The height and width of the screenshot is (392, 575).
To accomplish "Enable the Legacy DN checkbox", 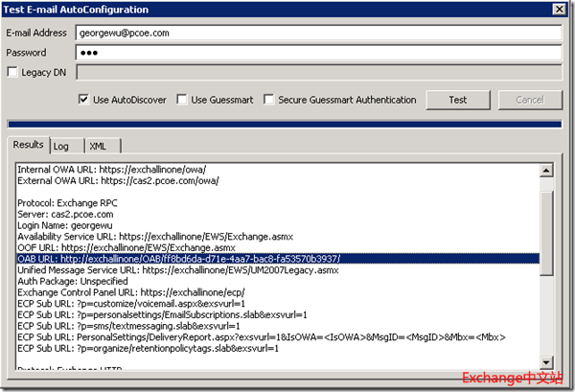I will point(12,71).
